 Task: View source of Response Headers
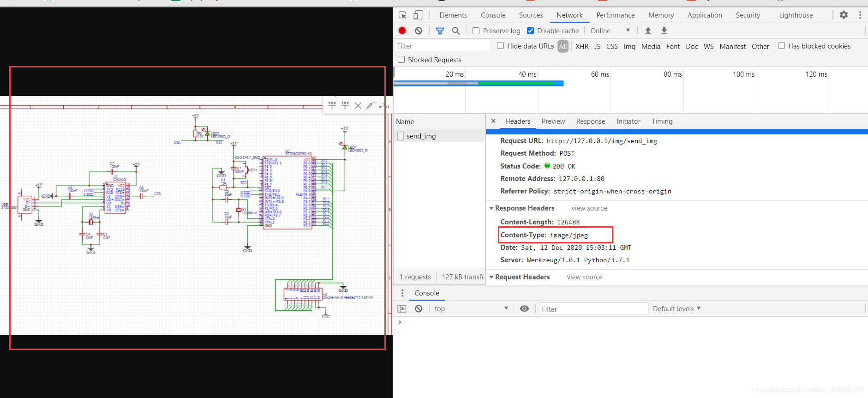click(x=589, y=208)
